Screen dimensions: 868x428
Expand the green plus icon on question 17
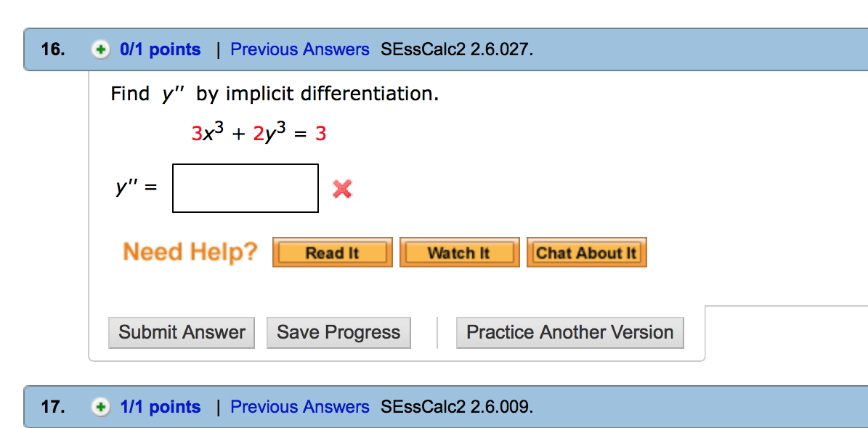coord(100,407)
